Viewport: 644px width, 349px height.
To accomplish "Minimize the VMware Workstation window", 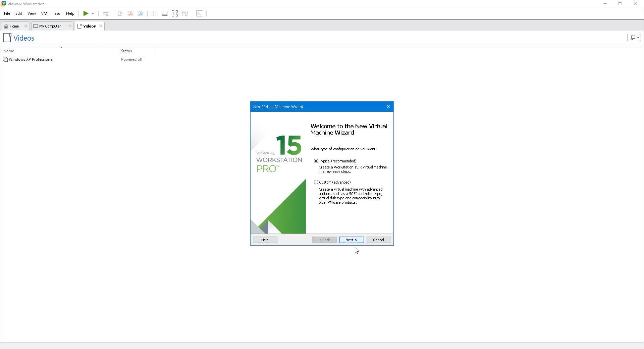I will point(605,4).
